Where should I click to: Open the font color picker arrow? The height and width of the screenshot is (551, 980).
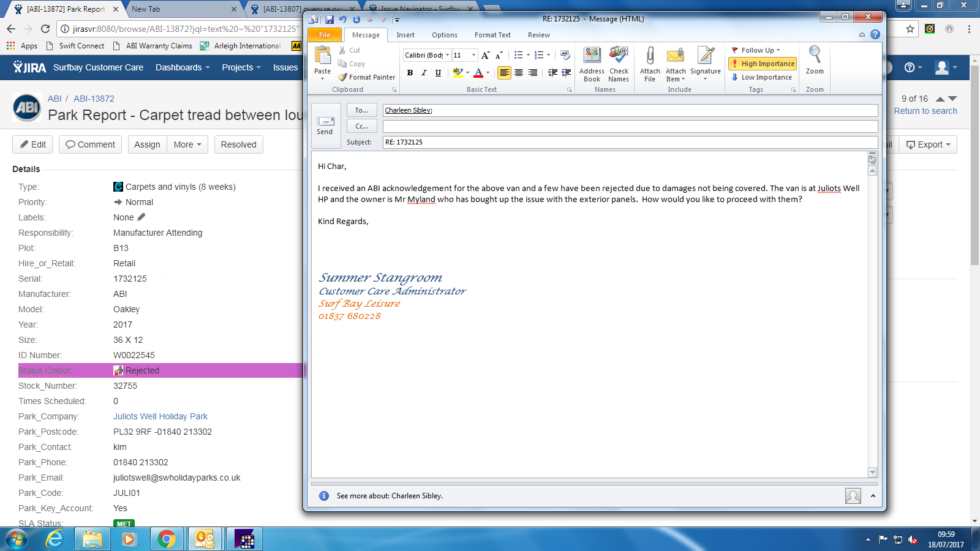[x=488, y=73]
